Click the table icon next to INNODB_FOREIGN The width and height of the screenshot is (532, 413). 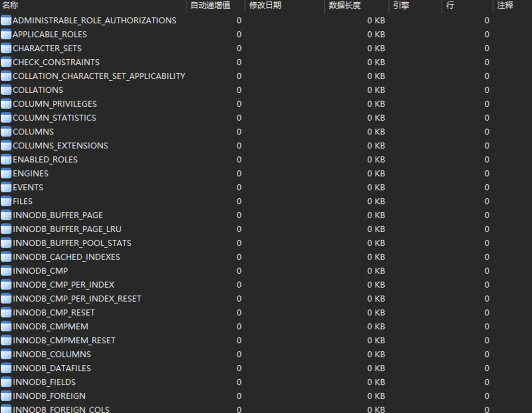pyautogui.click(x=6, y=396)
